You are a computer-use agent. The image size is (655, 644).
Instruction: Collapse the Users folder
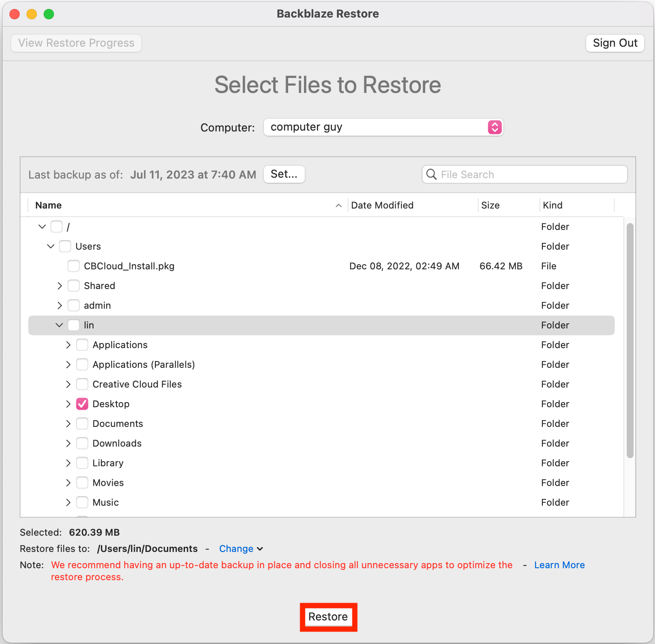tap(51, 246)
